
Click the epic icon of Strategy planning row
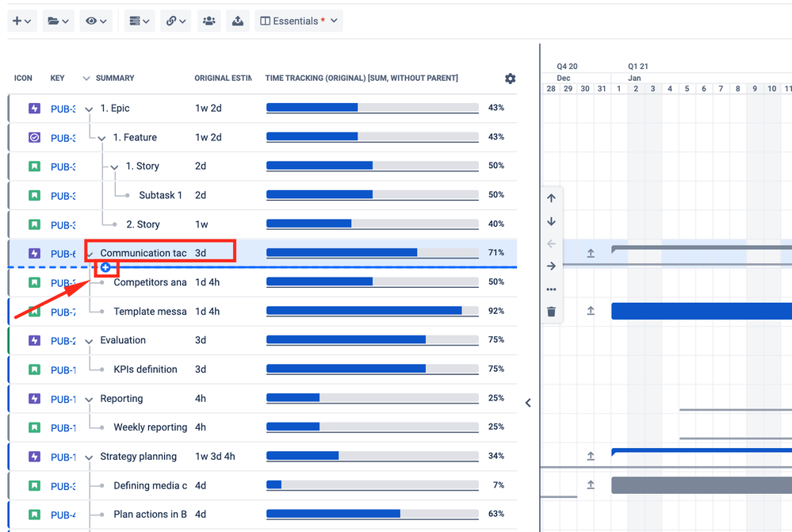pos(34,457)
